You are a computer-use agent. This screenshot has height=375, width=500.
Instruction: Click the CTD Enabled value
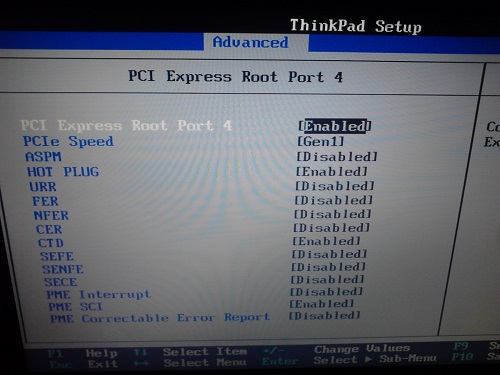(x=326, y=241)
